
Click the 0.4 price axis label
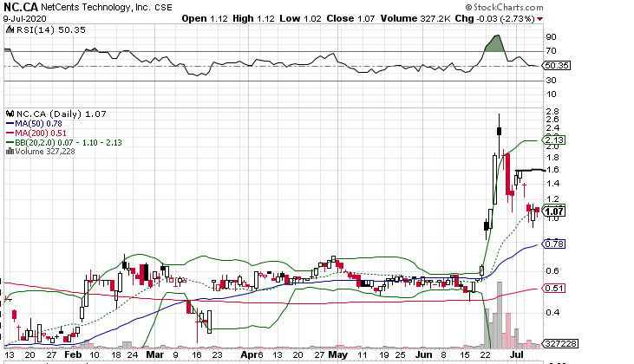[552, 313]
